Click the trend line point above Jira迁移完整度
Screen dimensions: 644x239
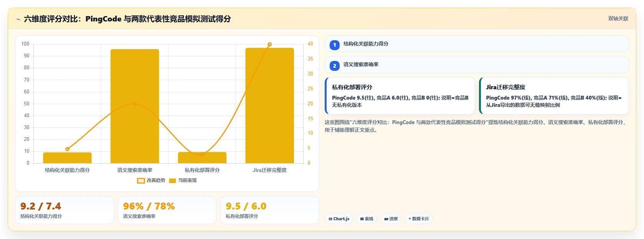click(x=269, y=44)
